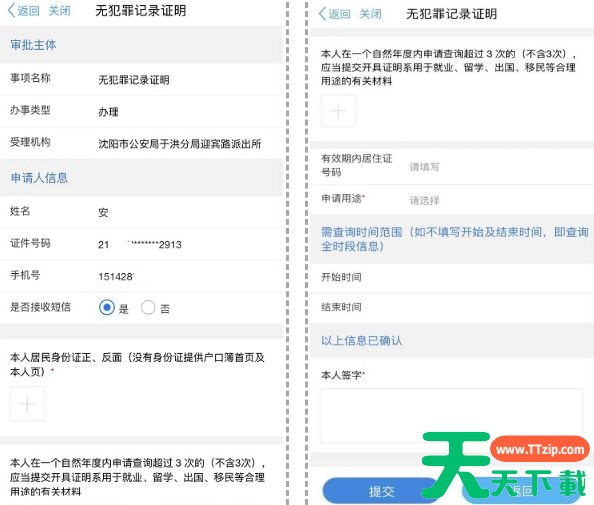The height and width of the screenshot is (505, 594).
Task: Click the 以上信息已确认 heading
Action: coord(361,341)
